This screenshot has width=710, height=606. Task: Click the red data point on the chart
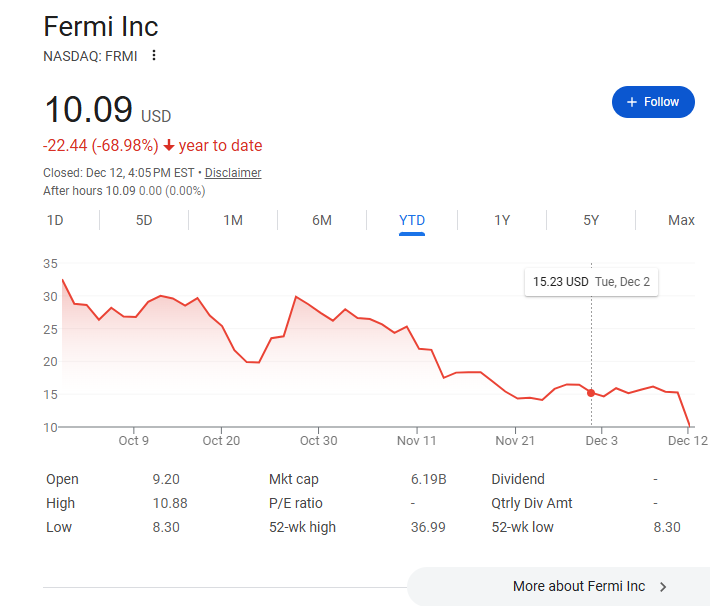click(591, 393)
